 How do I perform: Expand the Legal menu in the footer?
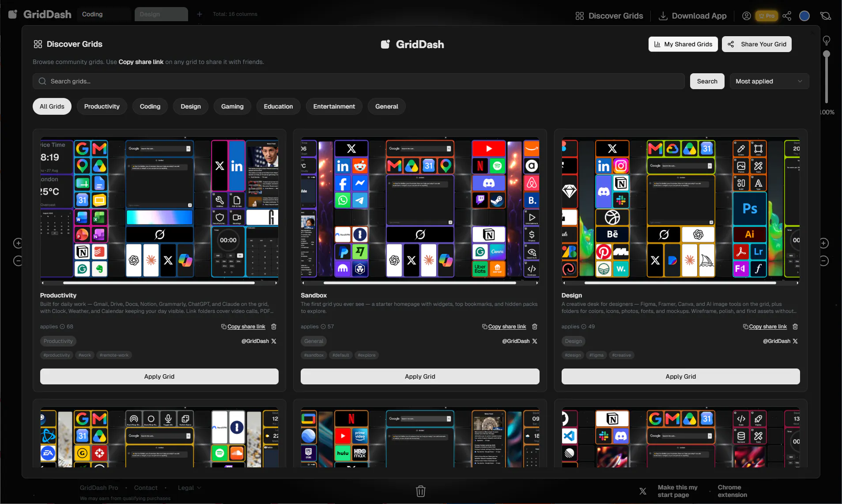coord(189,488)
